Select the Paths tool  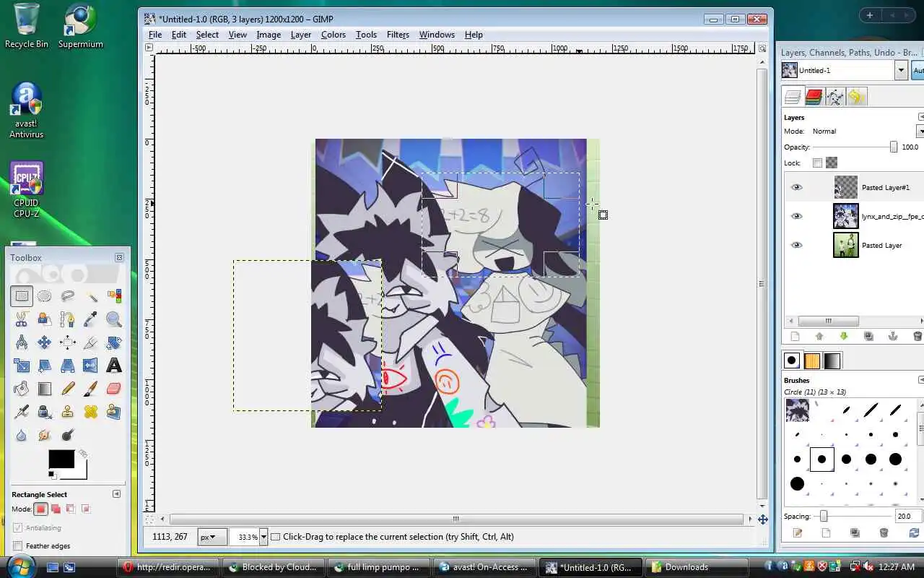[68, 319]
